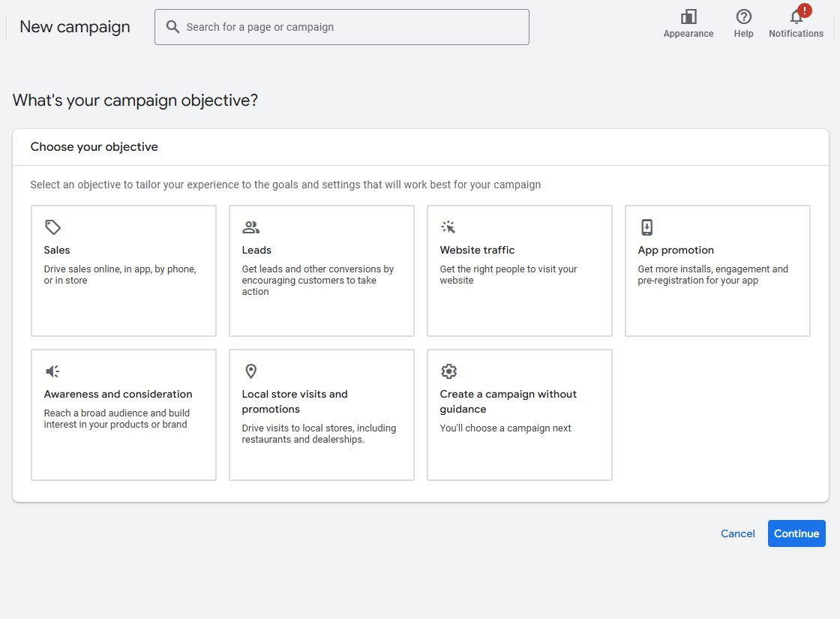
Task: Focus the page or campaign search field
Action: [352, 27]
